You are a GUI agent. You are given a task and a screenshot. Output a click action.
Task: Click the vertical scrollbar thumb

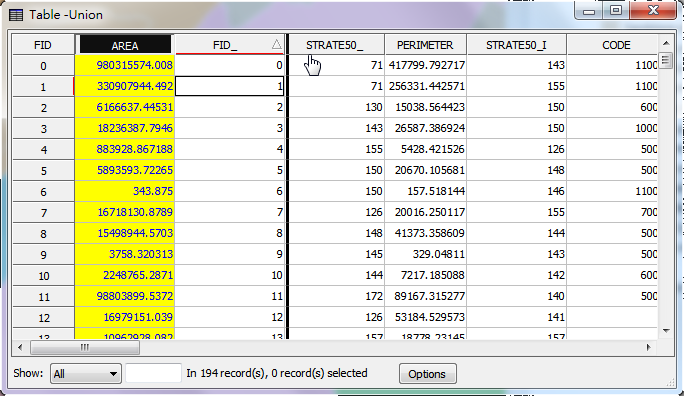click(x=666, y=60)
